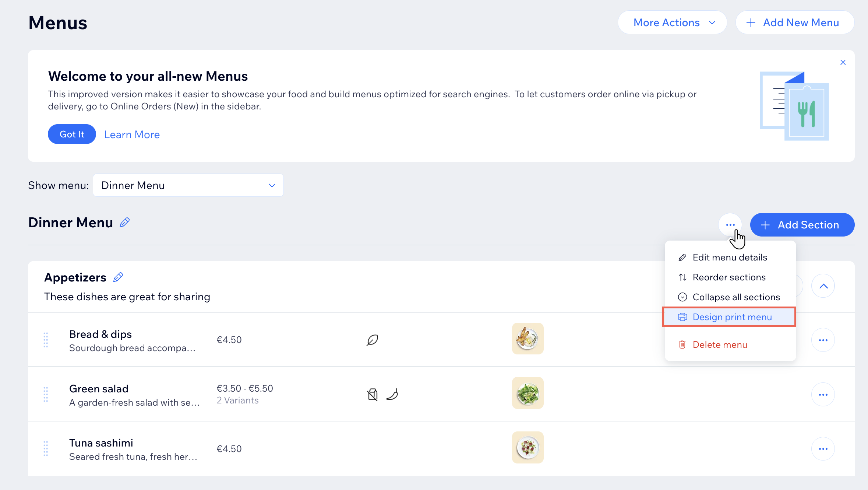This screenshot has height=490, width=868.
Task: Select Design print menu from dropdown
Action: (732, 316)
